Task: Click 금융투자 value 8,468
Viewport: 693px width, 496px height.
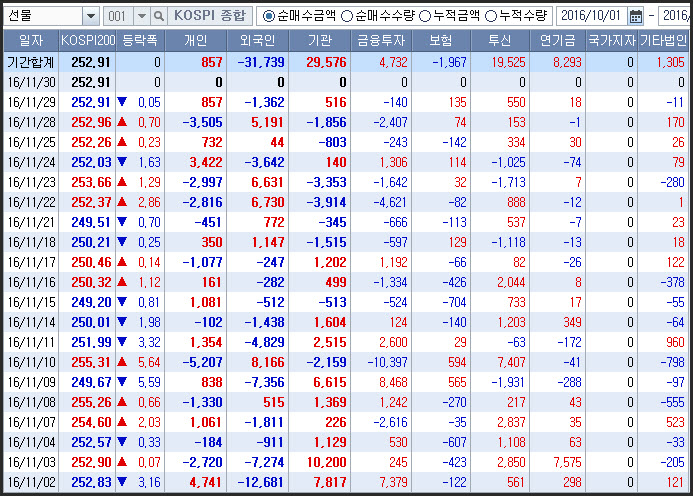Action: (393, 382)
